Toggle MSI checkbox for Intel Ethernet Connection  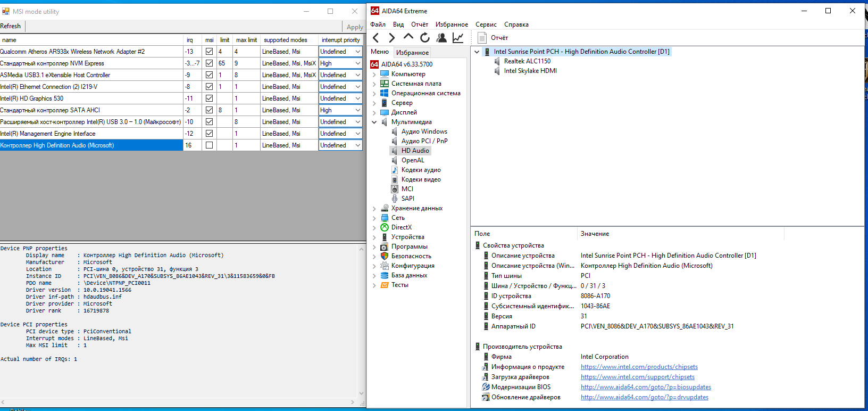coord(209,87)
